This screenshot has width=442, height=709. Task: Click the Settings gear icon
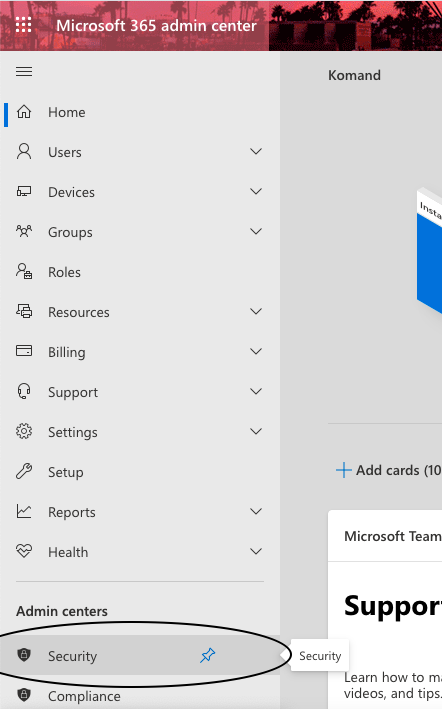pyautogui.click(x=24, y=431)
